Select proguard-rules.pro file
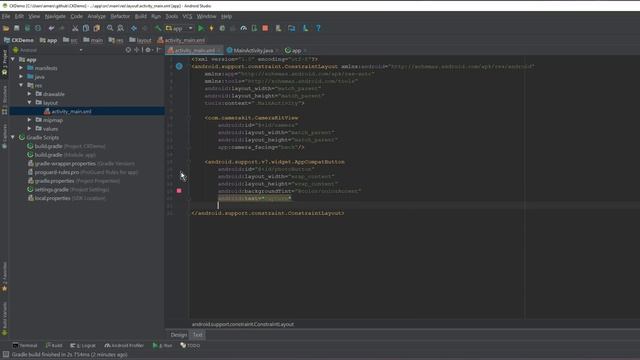 pos(83,172)
